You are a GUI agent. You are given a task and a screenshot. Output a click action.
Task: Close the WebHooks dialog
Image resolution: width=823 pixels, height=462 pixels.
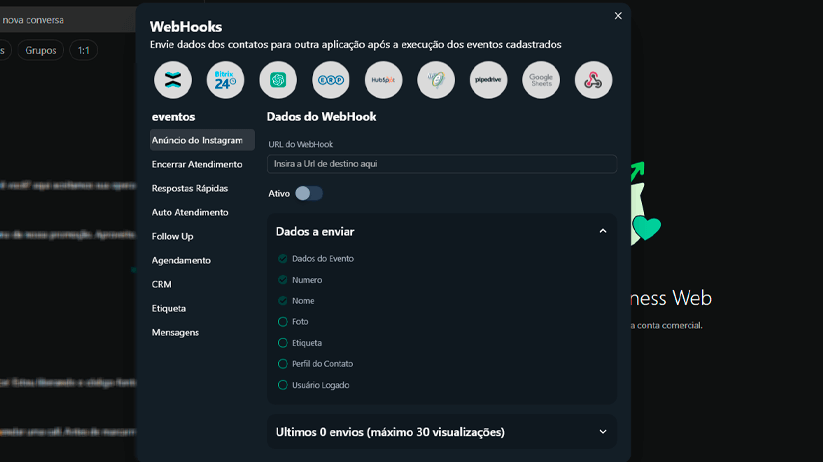[x=618, y=16]
